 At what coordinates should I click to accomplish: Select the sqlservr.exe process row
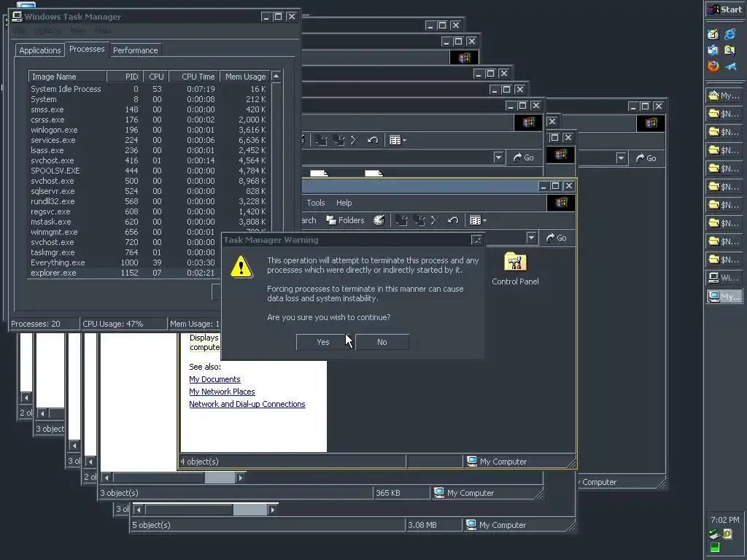click(149, 191)
